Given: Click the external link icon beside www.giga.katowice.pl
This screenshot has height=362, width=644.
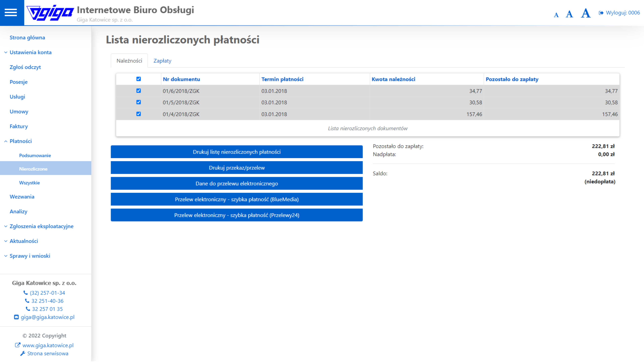Looking at the screenshot, I should 18,345.
